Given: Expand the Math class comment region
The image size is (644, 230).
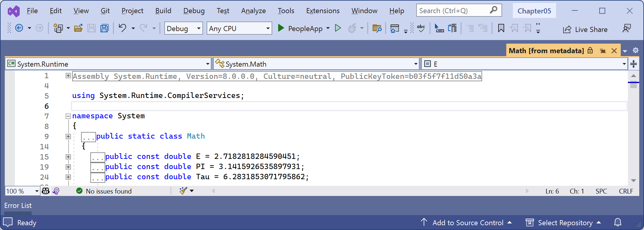Looking at the screenshot, I should pos(68,137).
